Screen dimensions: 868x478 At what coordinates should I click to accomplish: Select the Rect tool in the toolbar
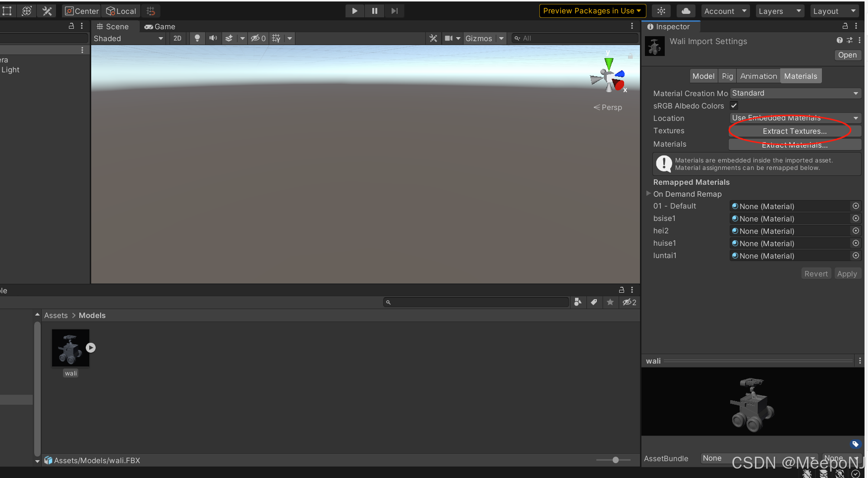click(x=7, y=10)
